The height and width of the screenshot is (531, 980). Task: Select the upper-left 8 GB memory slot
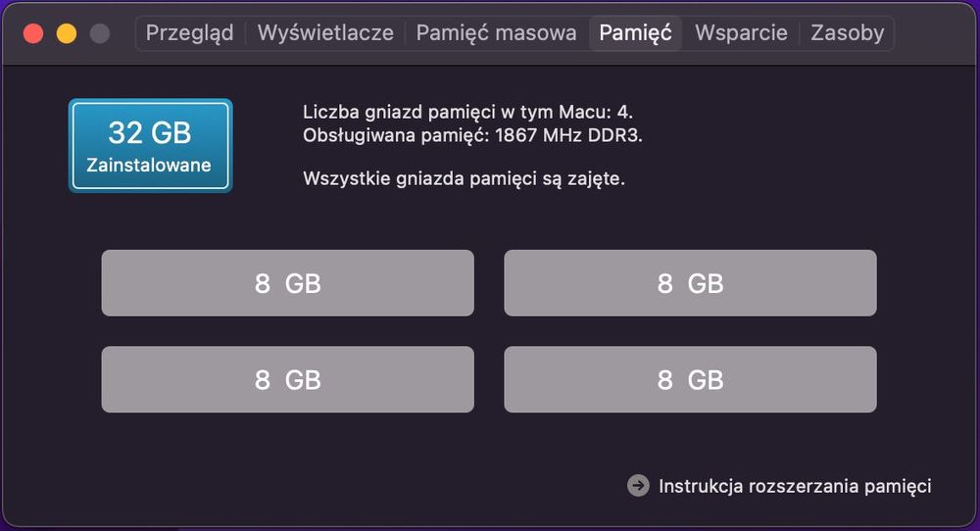(287, 283)
